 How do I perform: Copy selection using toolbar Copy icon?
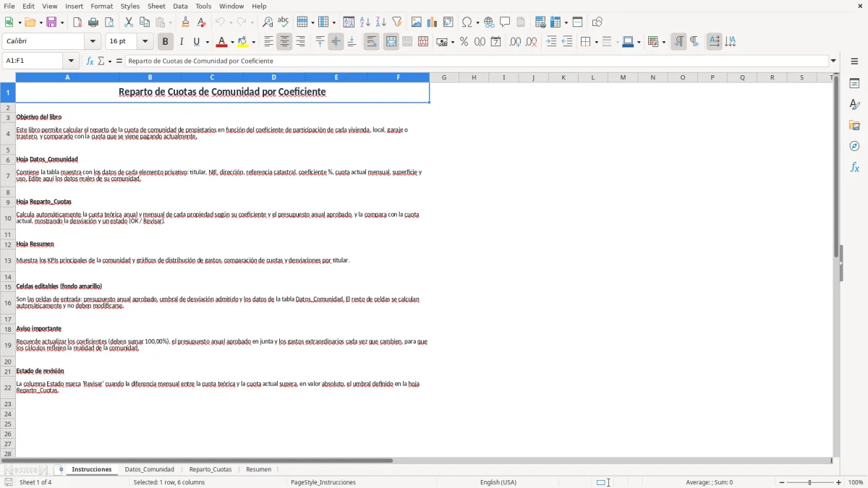tap(145, 22)
